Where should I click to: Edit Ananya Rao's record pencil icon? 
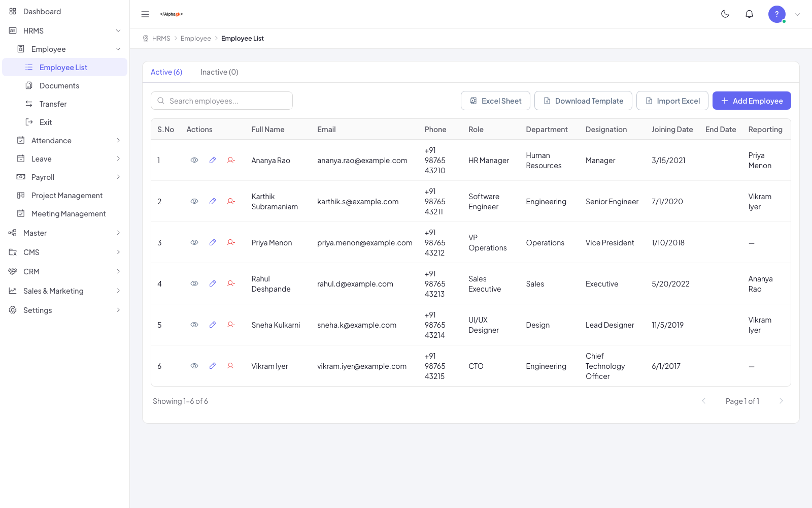[x=213, y=160]
